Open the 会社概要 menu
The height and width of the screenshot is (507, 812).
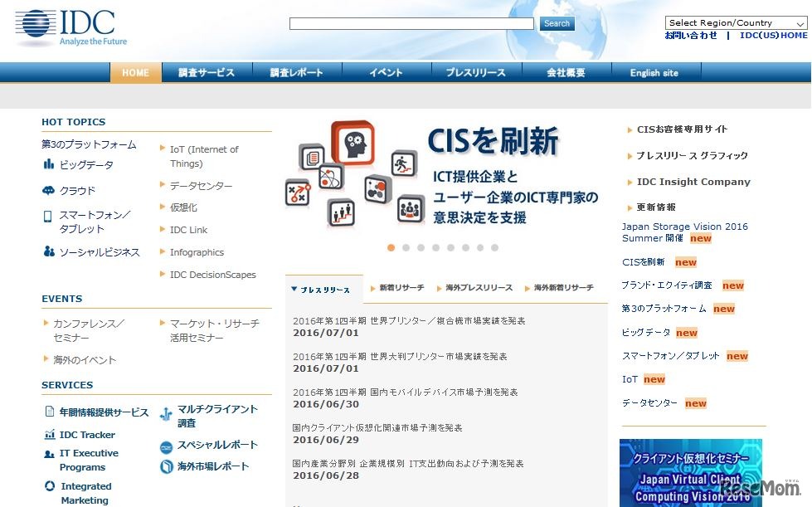[566, 72]
